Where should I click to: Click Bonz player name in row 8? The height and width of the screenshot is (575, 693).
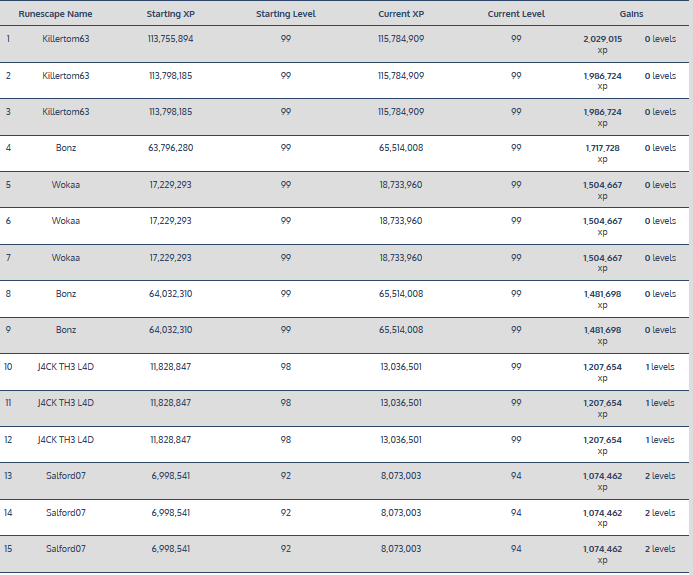(66, 294)
